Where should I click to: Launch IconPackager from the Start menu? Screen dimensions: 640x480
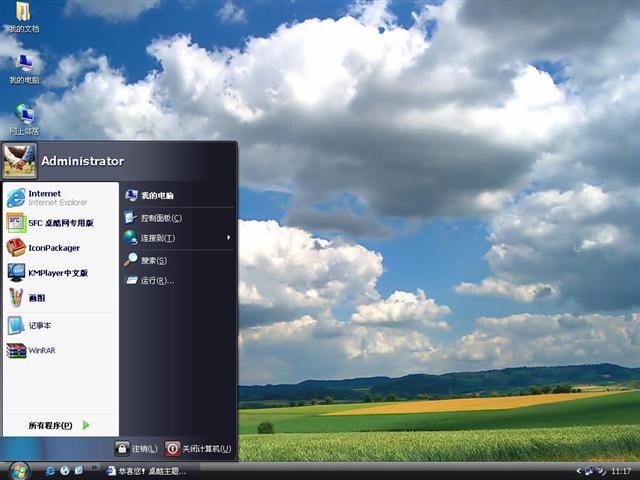click(61, 248)
